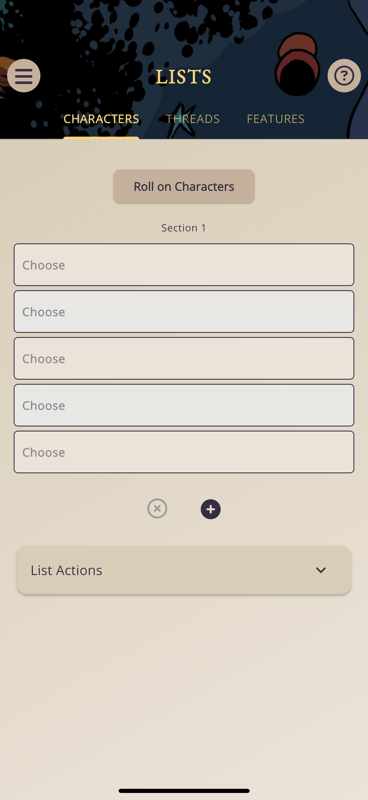This screenshot has width=368, height=800.
Task: Tap the starfish illustration in header
Action: 181,119
